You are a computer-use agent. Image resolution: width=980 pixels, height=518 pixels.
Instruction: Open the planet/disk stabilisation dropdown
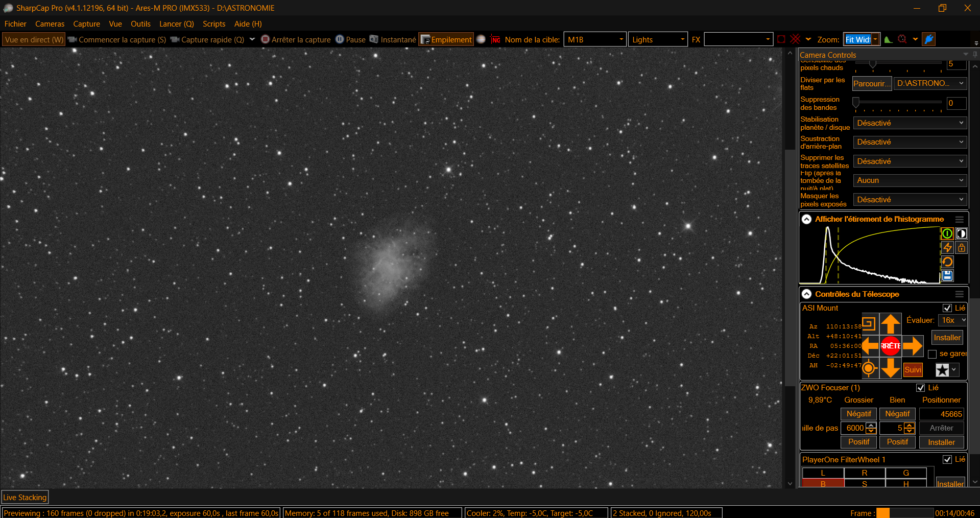tap(910, 123)
